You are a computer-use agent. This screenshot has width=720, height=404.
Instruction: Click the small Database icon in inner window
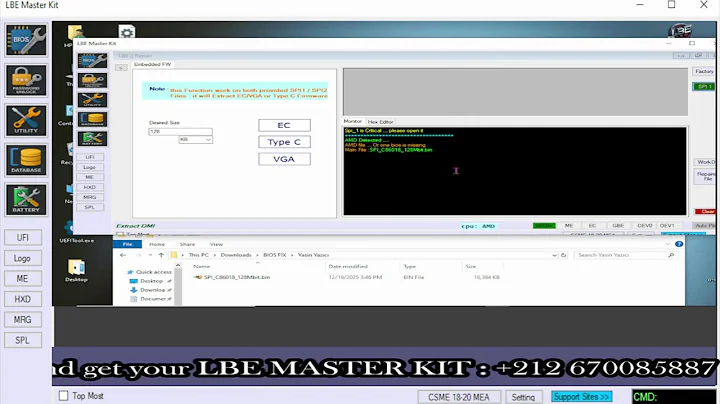(92, 119)
